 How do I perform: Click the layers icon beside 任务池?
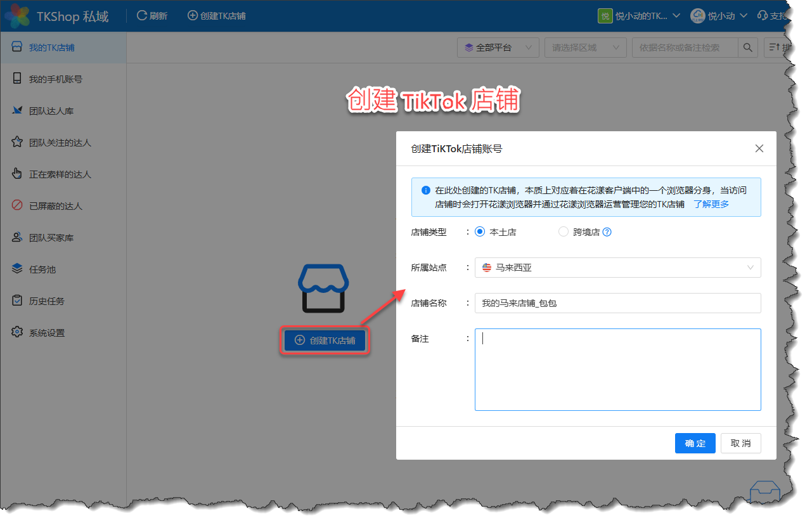point(17,269)
